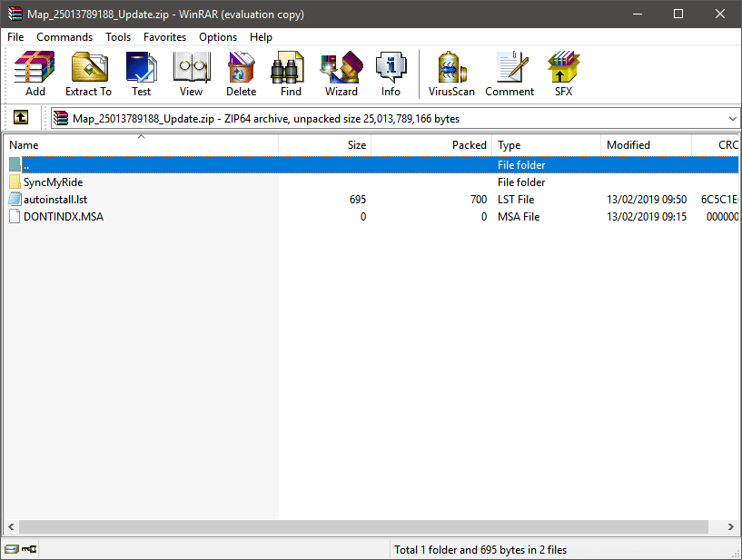
Task: Select the SyncMyRide folder name
Action: coord(53,182)
